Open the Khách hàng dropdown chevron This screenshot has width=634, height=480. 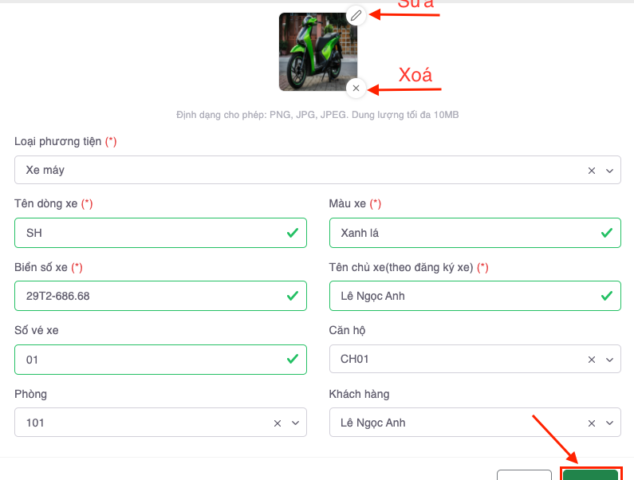610,423
